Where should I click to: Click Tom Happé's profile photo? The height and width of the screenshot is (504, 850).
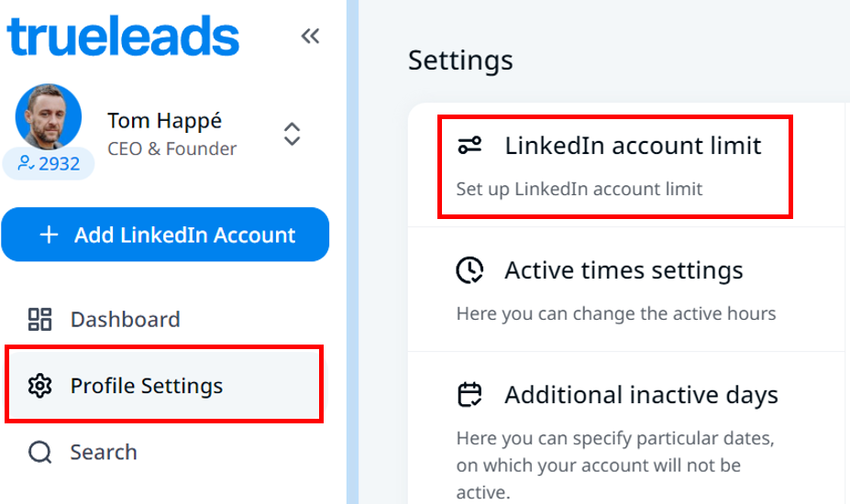click(48, 117)
